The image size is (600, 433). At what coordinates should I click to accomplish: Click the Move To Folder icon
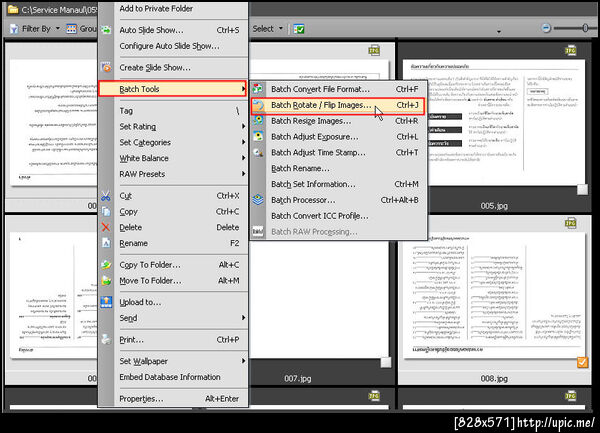click(106, 281)
